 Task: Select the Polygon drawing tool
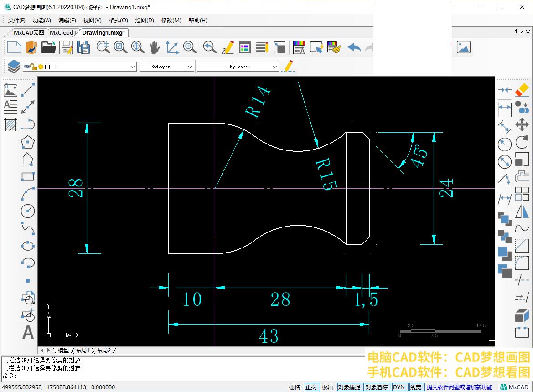[x=28, y=142]
